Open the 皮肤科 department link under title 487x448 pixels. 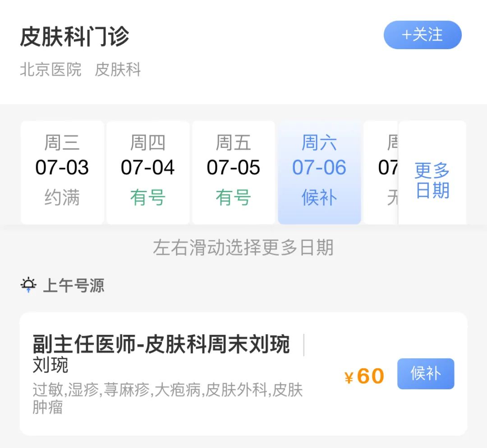[118, 70]
